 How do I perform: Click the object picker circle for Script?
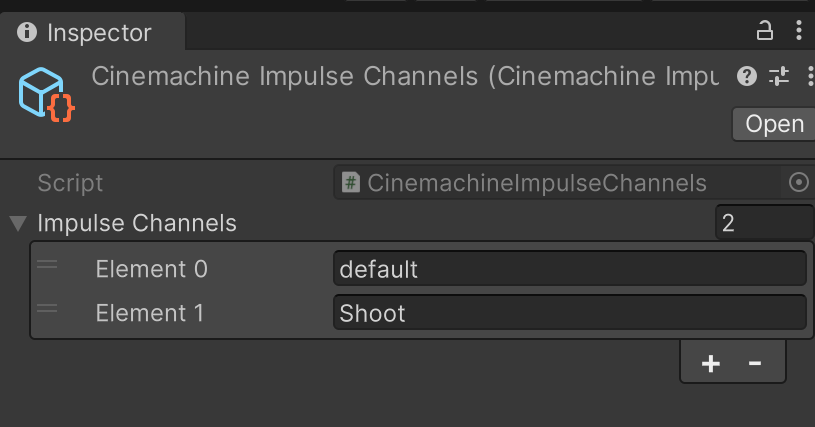point(798,182)
